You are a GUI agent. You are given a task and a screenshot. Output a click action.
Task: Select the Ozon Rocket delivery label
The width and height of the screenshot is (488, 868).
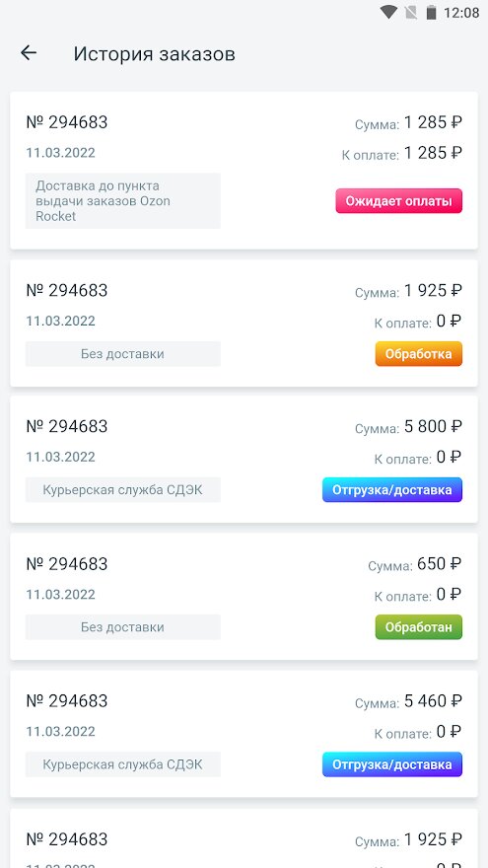click(123, 201)
